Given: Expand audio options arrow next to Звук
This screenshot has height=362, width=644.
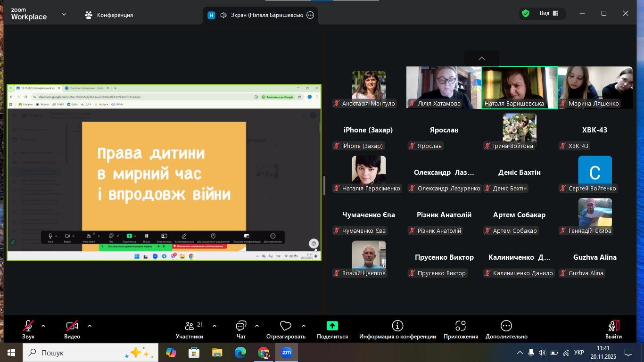Looking at the screenshot, I should point(43,326).
